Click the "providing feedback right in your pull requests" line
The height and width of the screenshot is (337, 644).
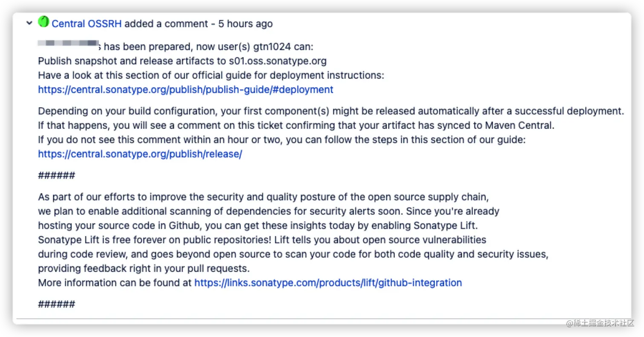coord(144,268)
